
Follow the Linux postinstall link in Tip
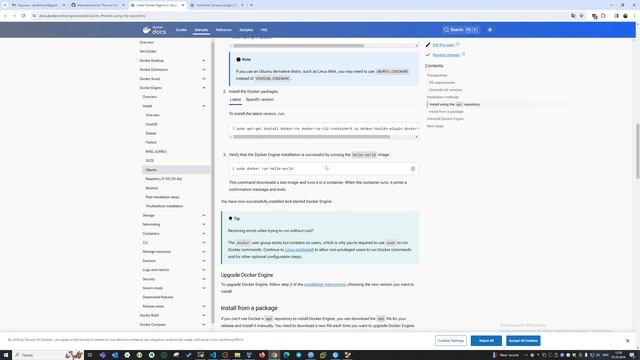[299, 250]
